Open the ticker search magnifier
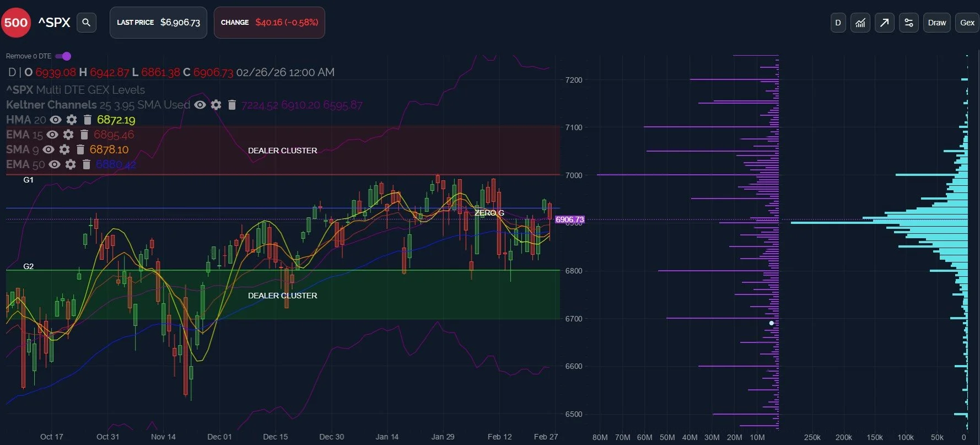Screen dimensions: 980x445 point(86,23)
